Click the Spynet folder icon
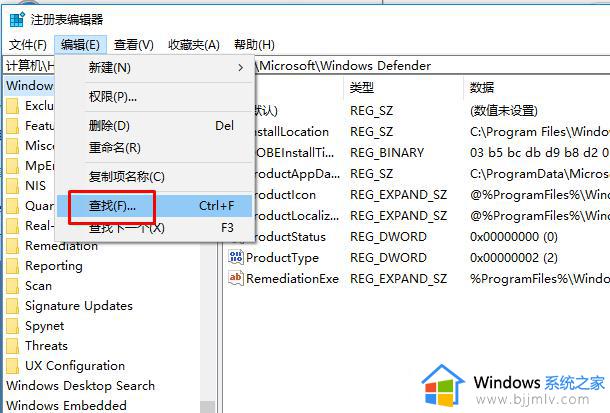 [x=12, y=326]
